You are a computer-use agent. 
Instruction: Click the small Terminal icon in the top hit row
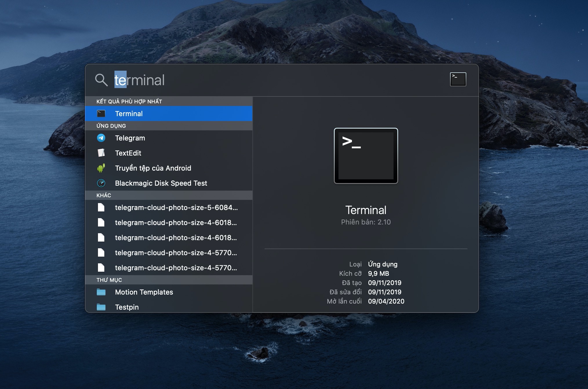click(x=101, y=114)
